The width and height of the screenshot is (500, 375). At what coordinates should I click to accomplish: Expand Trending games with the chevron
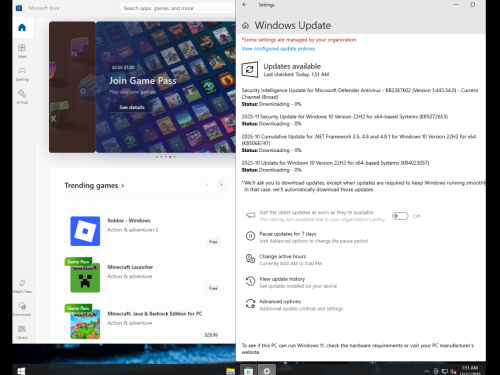[123, 185]
